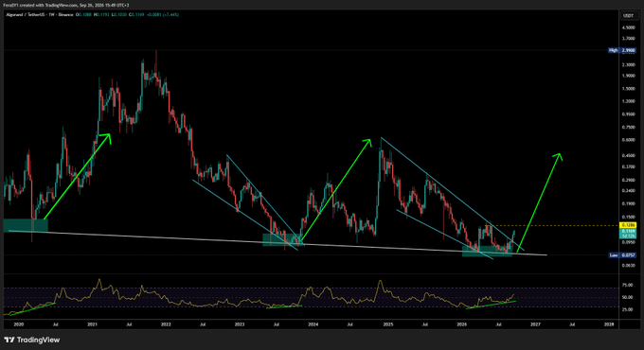
Task: Click the 2021 label on time axis
Action: [x=92, y=324]
